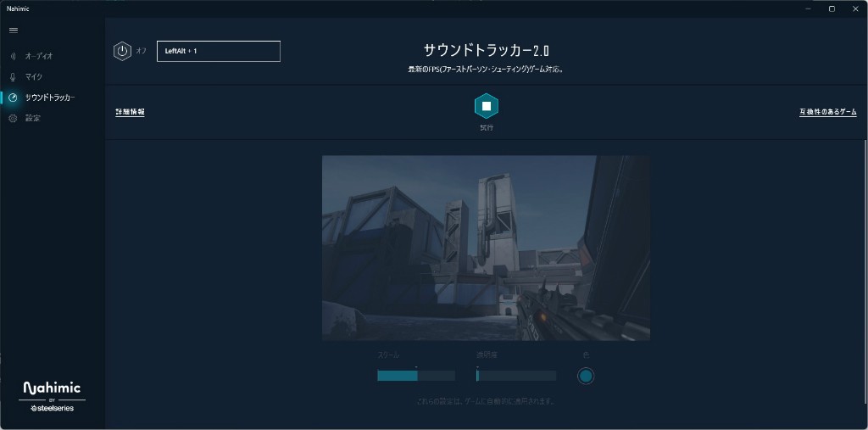Close the Nahimic window
Viewport: 868px width, 430px height.
pos(855,8)
